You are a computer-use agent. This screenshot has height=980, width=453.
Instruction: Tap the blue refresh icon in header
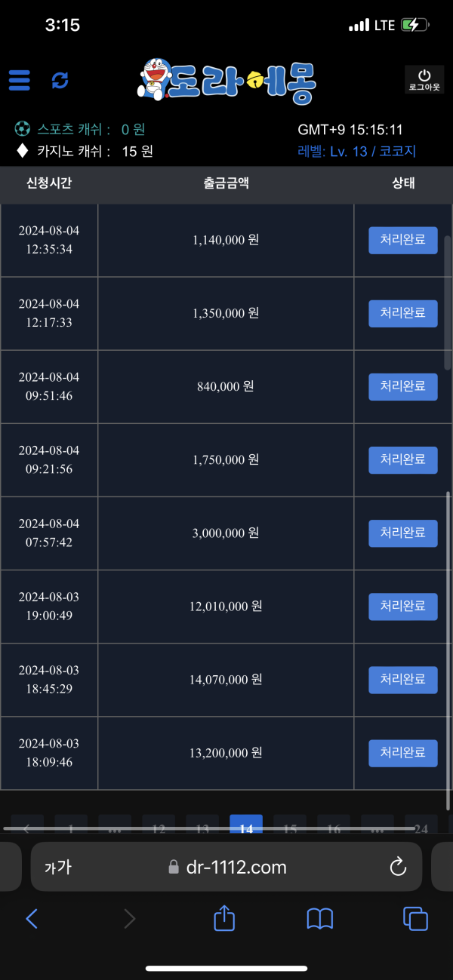pos(60,80)
